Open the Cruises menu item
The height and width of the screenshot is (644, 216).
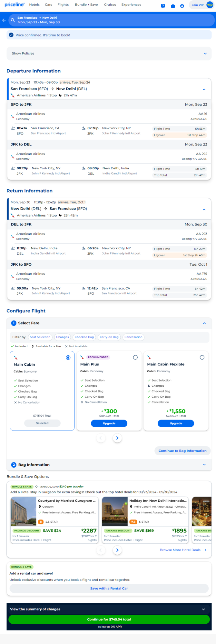click(110, 5)
